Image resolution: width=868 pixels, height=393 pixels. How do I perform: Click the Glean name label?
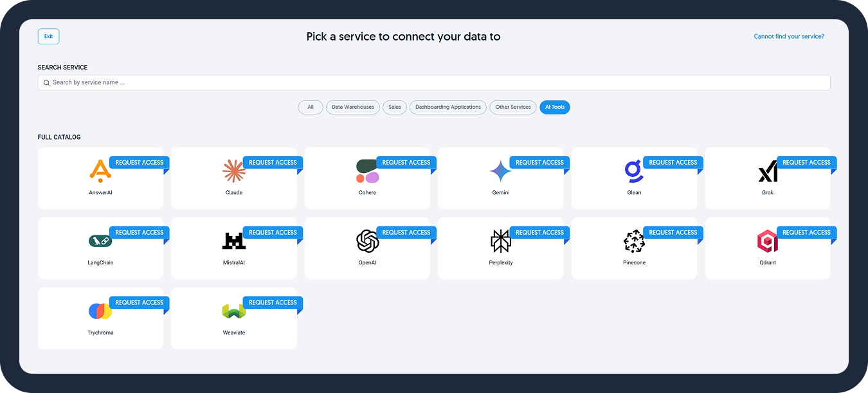pyautogui.click(x=634, y=193)
